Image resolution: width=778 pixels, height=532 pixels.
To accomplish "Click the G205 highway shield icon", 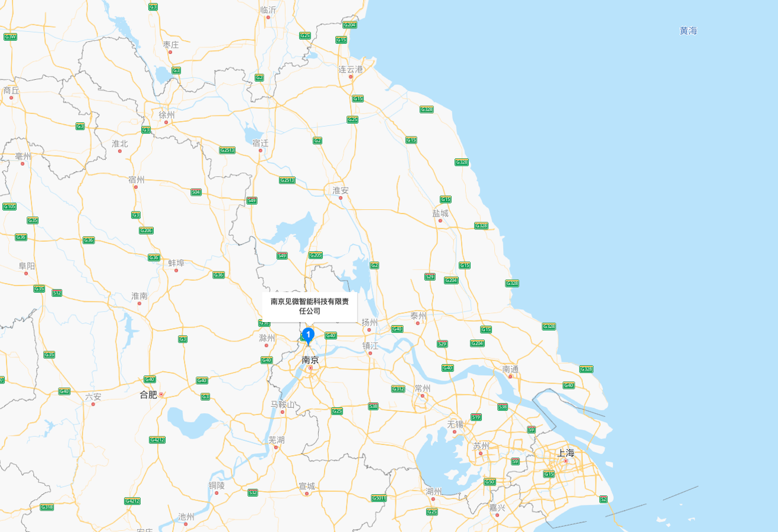I will (x=316, y=255).
